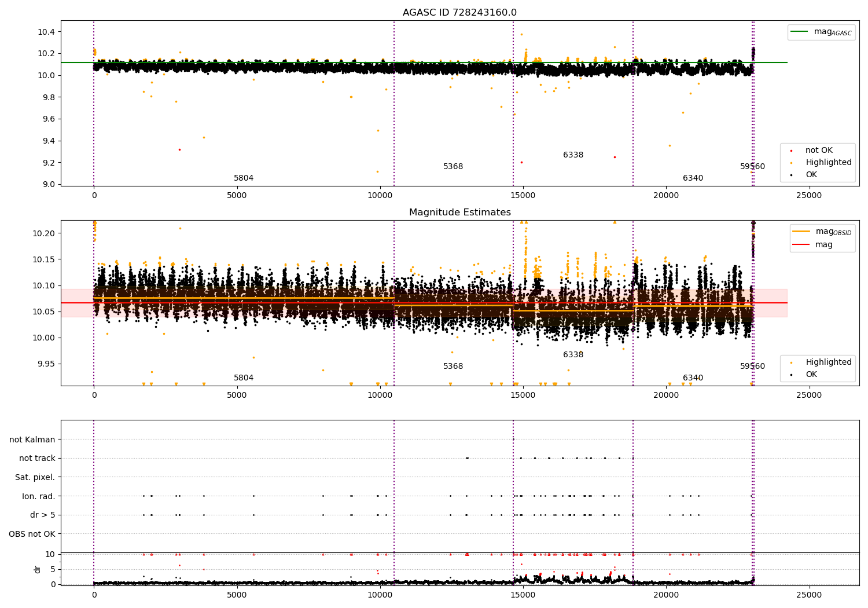Click the 'not track' flag label
This screenshot has width=868, height=608.
(x=37, y=458)
